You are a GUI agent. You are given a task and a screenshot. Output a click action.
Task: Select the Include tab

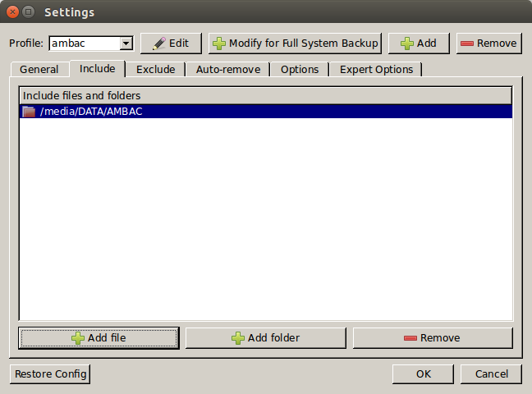(98, 69)
